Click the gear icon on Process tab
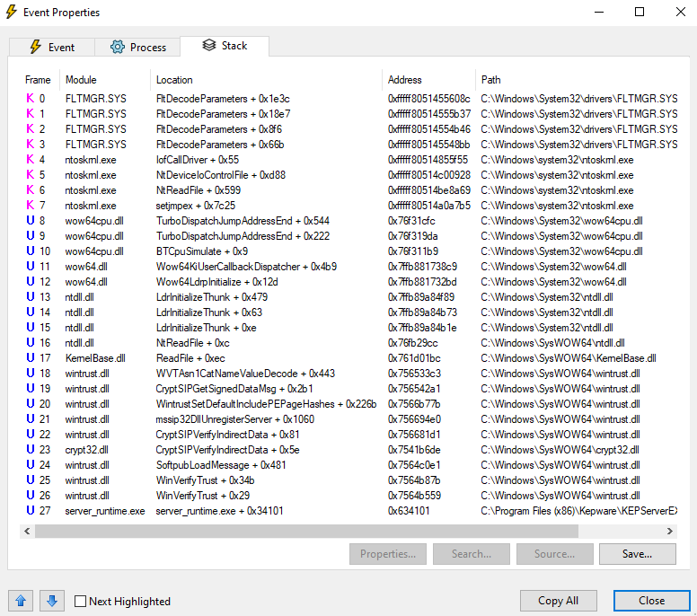This screenshot has width=697, height=616. tap(117, 47)
